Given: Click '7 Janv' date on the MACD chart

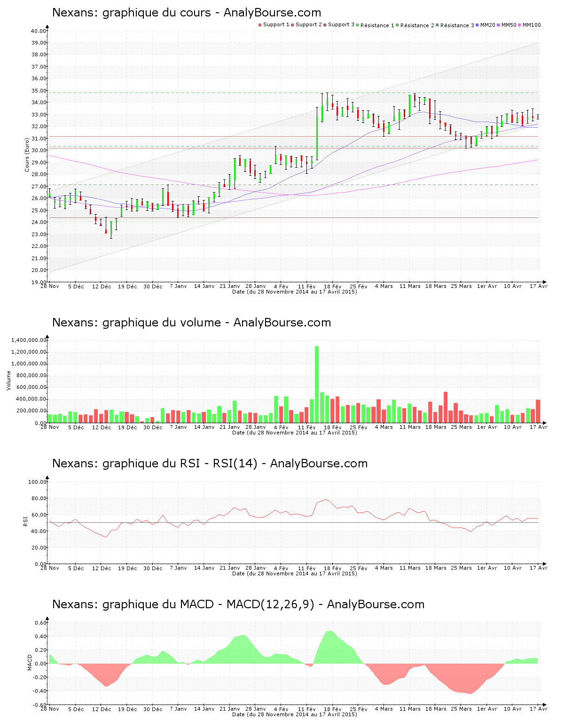Looking at the screenshot, I should 178,709.
